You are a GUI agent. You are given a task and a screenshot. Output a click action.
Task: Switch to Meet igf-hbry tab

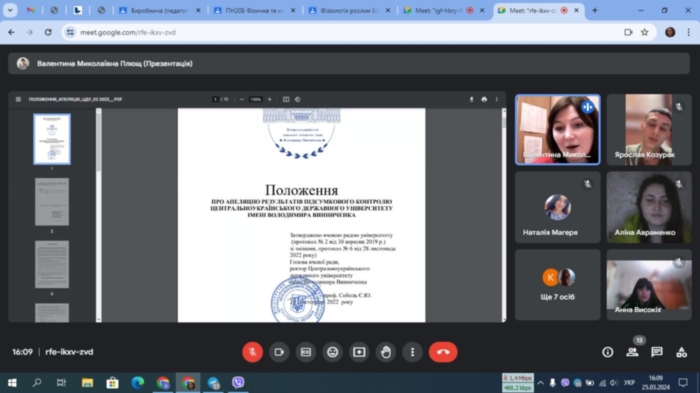click(x=444, y=10)
